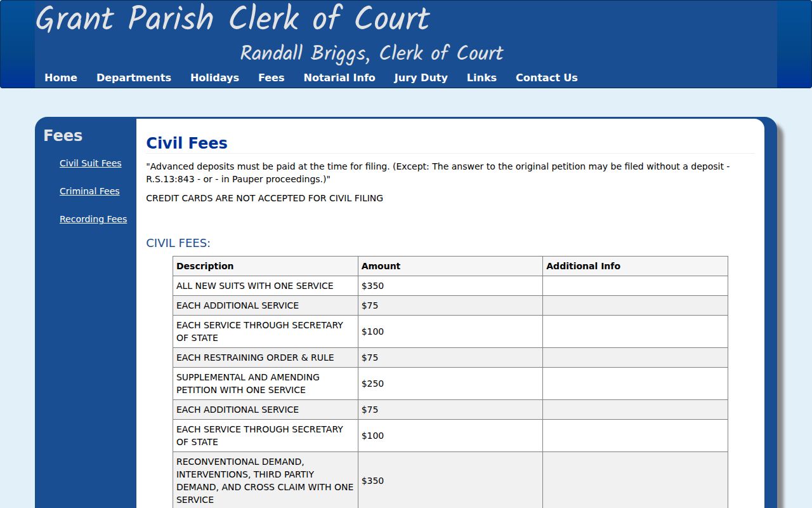Open the Contact Us page
812x508 pixels.
(547, 77)
